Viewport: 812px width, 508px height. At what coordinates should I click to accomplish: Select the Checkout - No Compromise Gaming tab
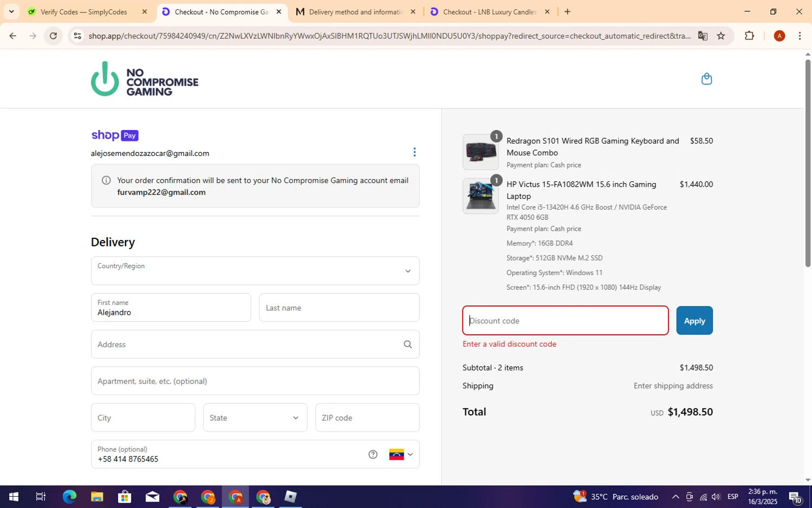(x=221, y=11)
